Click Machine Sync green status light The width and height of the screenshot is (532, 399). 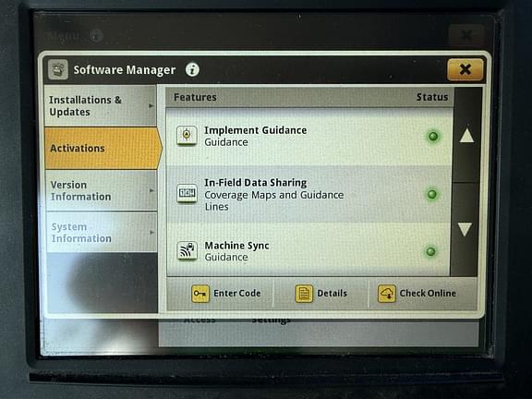(x=431, y=251)
